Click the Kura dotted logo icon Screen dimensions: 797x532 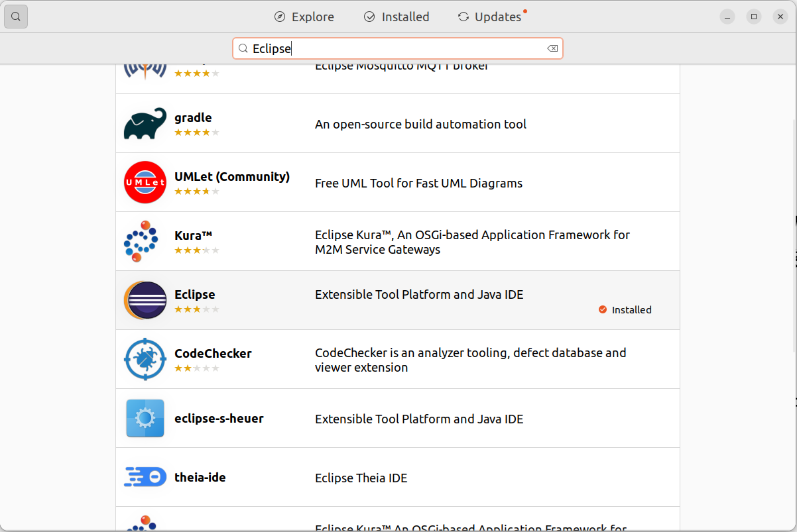click(141, 241)
